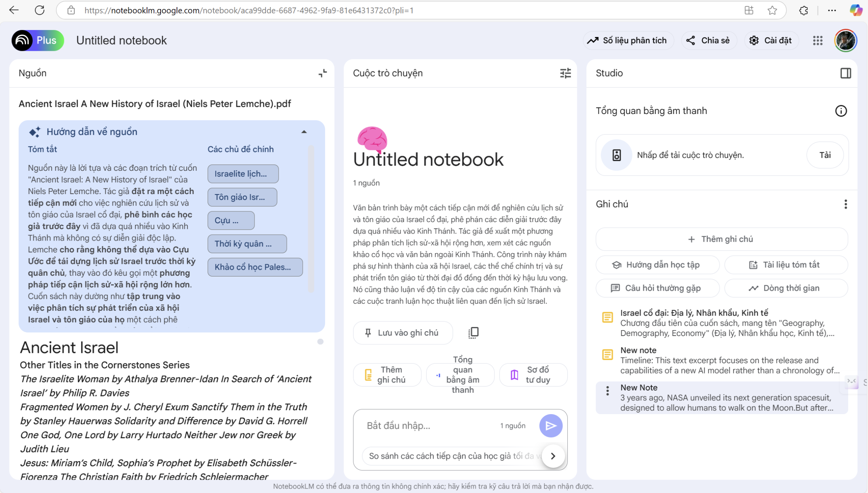Open note icon for Israel cổ đại
The image size is (868, 493).
pos(607,317)
